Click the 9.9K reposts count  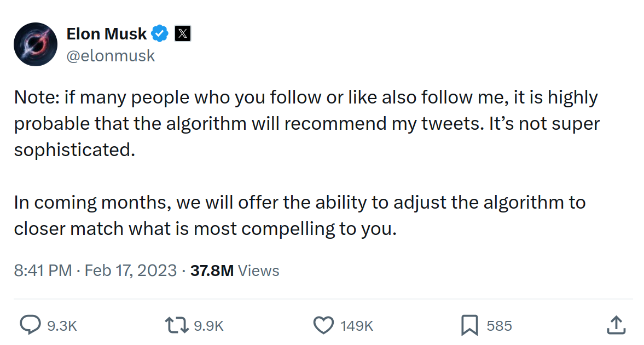pos(208,326)
